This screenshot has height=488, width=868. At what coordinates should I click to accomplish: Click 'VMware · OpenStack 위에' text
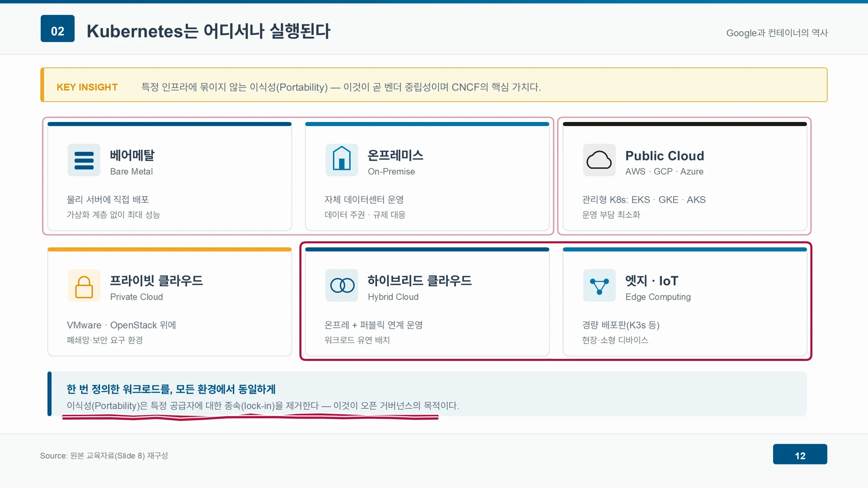[122, 325]
